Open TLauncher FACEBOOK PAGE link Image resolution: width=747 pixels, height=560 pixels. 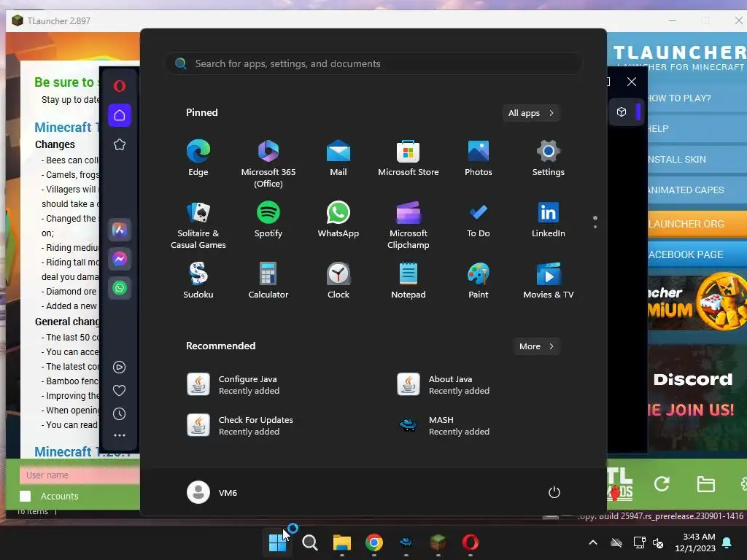[686, 254]
